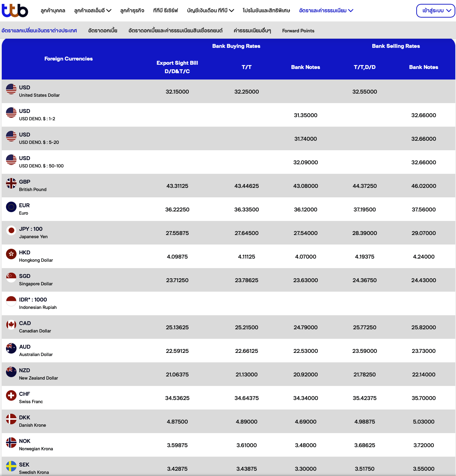Go to โปรโมชันและสิทธิพิเศษ page
The width and height of the screenshot is (456, 476).
point(266,11)
